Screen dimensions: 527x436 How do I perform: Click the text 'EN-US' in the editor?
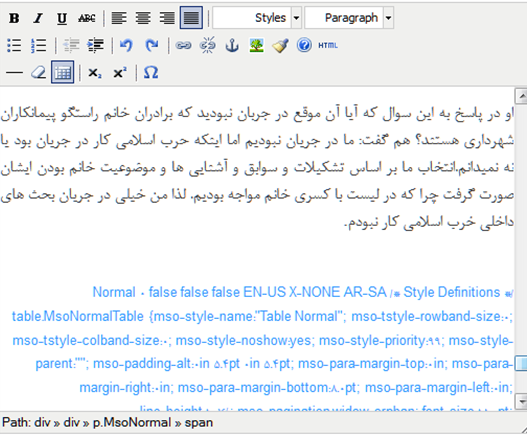(265, 292)
